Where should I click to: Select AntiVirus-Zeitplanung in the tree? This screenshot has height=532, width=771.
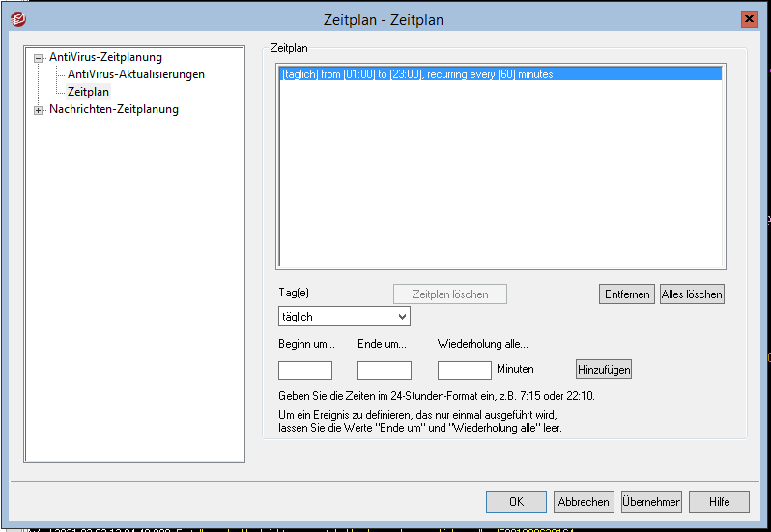coord(105,57)
